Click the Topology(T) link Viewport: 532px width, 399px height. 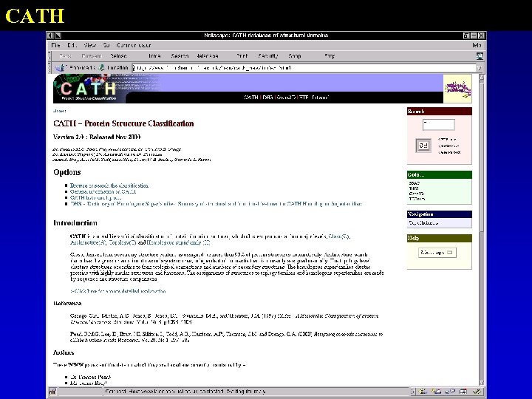pos(123,242)
